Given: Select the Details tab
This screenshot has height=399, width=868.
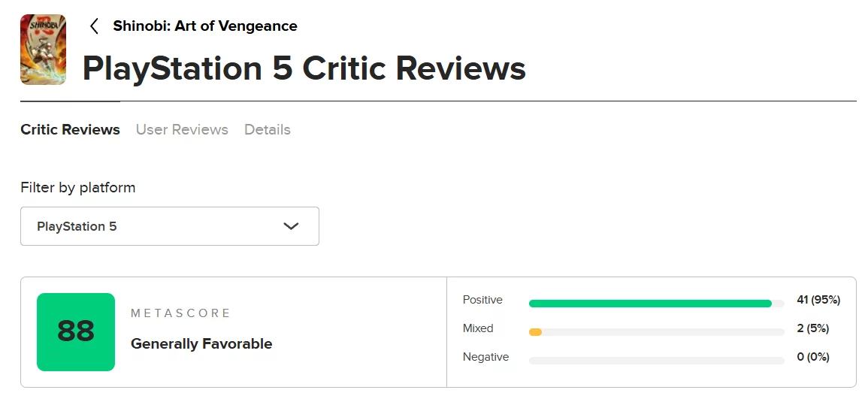Looking at the screenshot, I should point(268,130).
